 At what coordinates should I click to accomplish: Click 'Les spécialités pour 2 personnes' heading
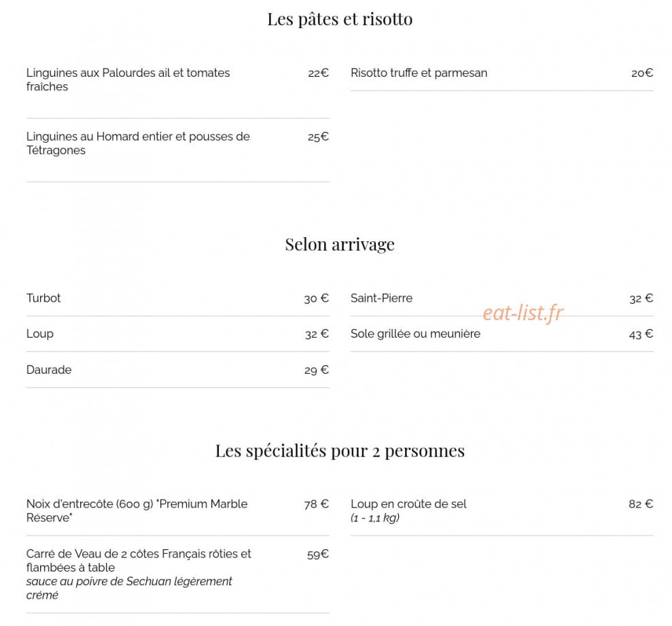(x=340, y=451)
